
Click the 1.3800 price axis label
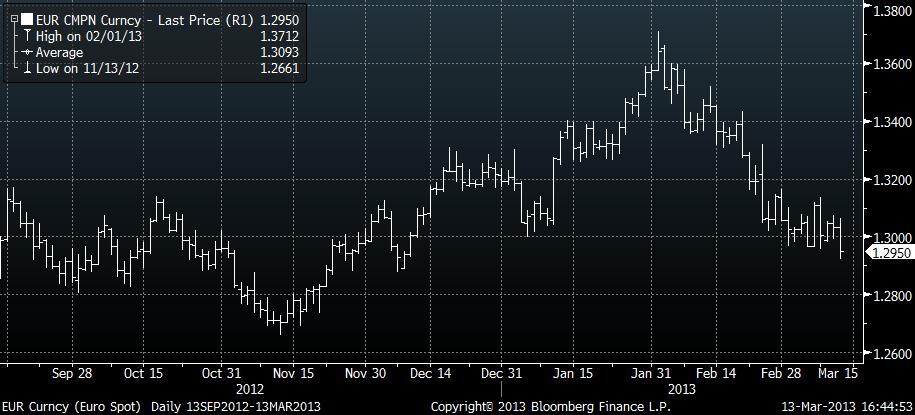pos(892,10)
